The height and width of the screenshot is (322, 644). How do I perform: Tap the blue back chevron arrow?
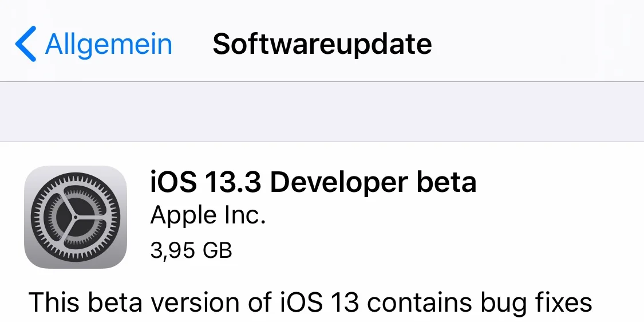[x=25, y=44]
